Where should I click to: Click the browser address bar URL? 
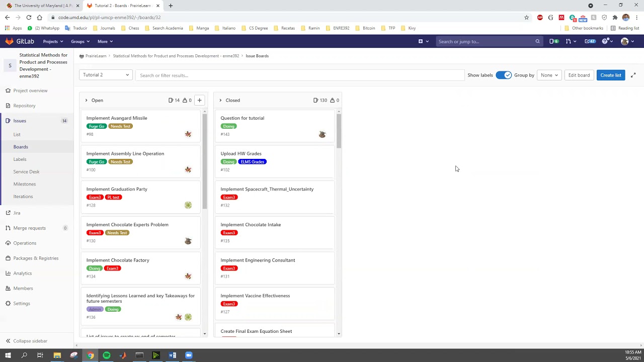[x=109, y=17]
